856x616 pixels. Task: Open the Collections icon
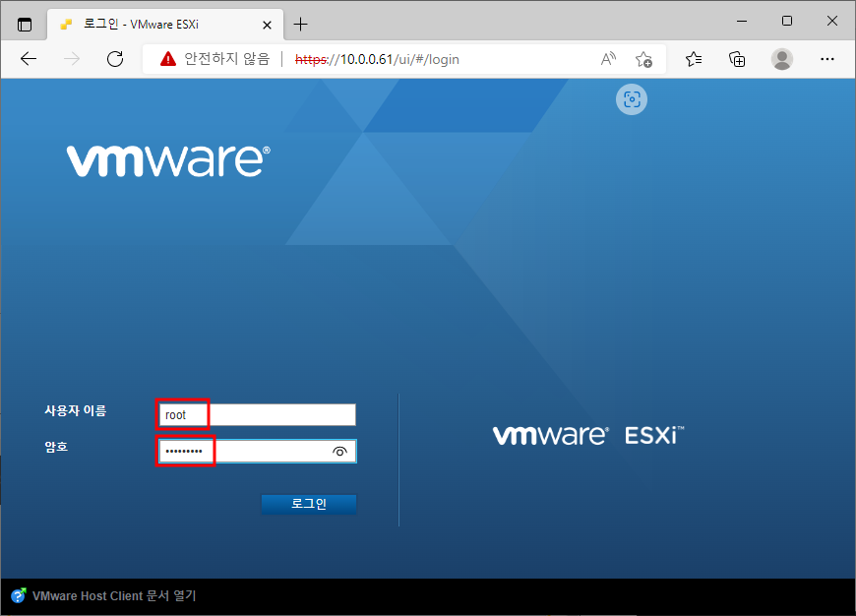coord(737,59)
